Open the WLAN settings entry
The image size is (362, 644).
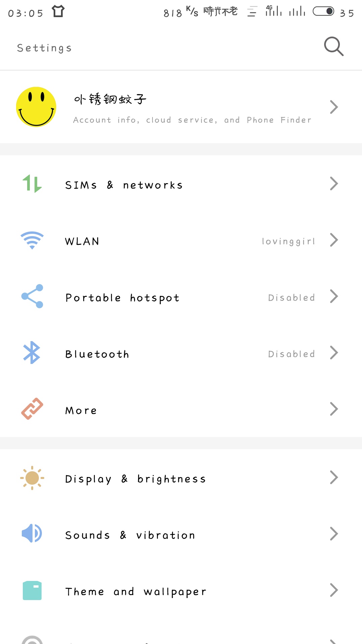pos(82,241)
